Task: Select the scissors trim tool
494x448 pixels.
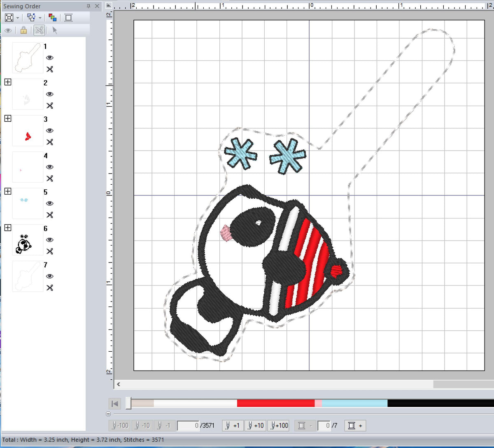Action: tap(39, 30)
